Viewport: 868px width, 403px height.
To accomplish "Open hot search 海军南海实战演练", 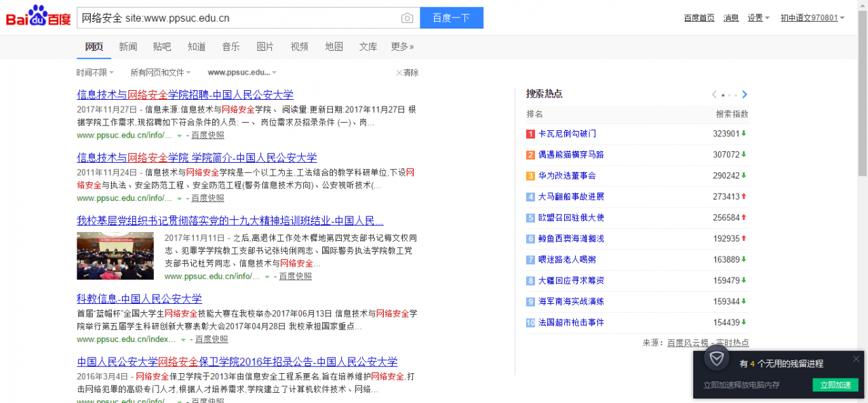I will [571, 301].
